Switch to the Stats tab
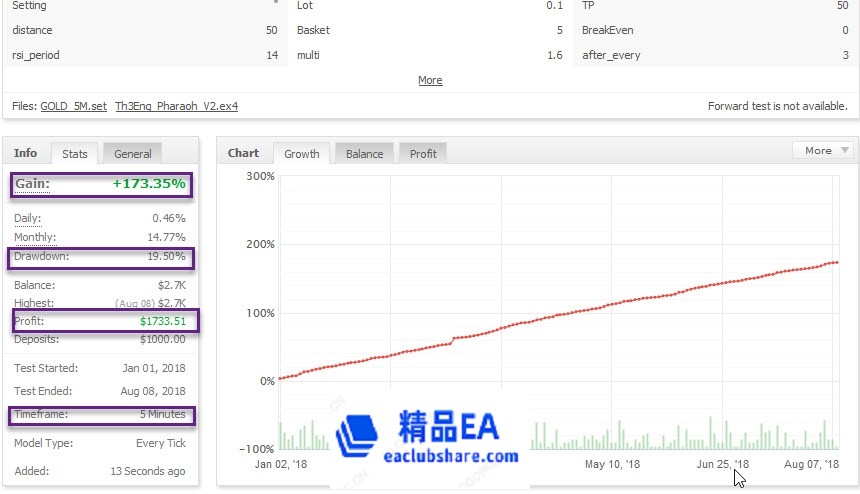Screen dimensions: 860x494 coord(75,154)
